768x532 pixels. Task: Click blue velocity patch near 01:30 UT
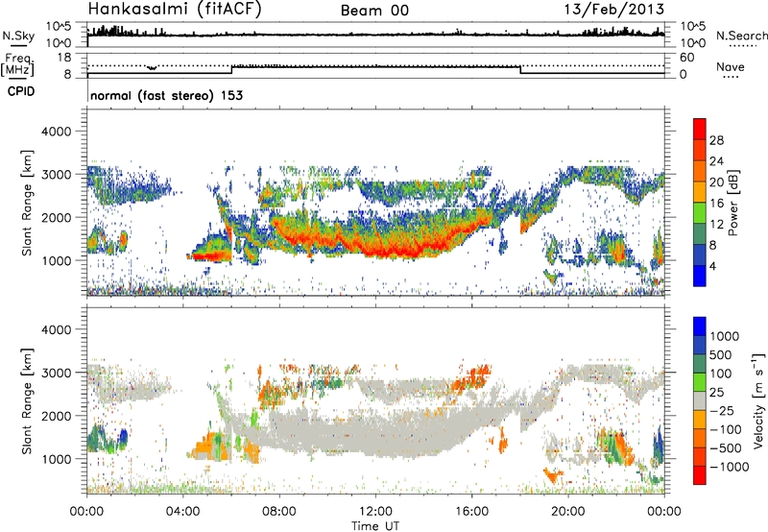pyautogui.click(x=124, y=437)
